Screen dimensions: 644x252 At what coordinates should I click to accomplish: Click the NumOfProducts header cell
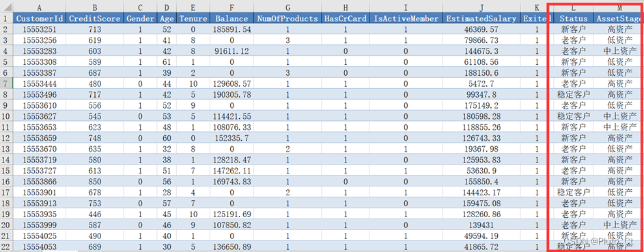pos(288,18)
